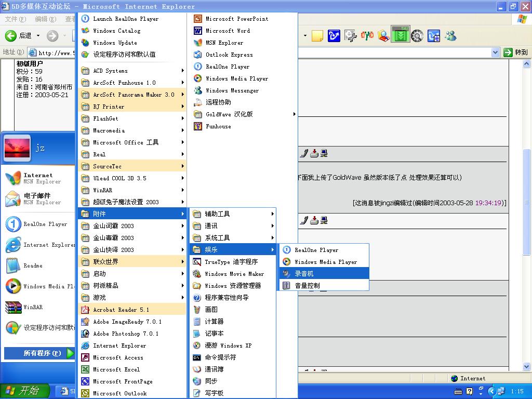
Task: Open 漫游 Windows XP tour
Action: [x=233, y=345]
